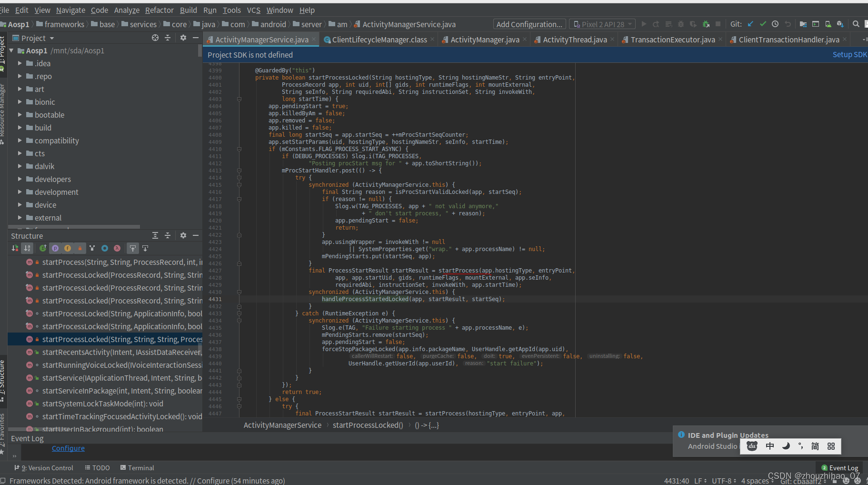The image size is (868, 485).
Task: Hide the Structure panel
Action: [195, 235]
